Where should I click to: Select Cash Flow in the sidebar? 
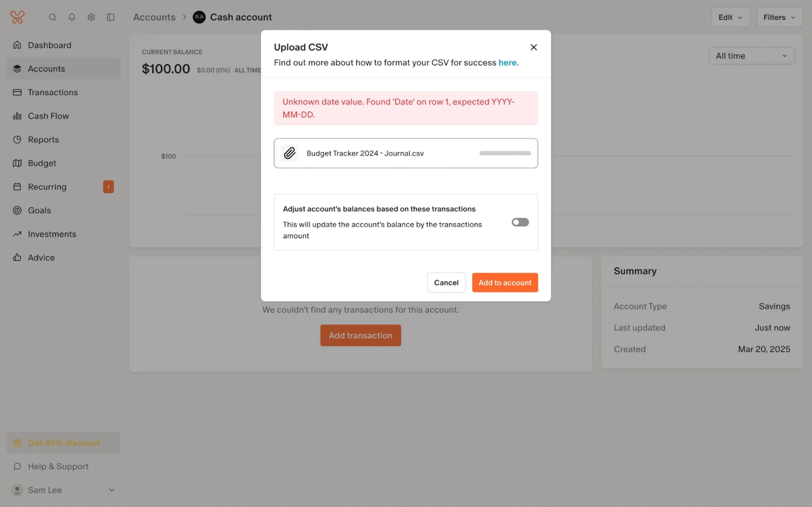(x=48, y=116)
